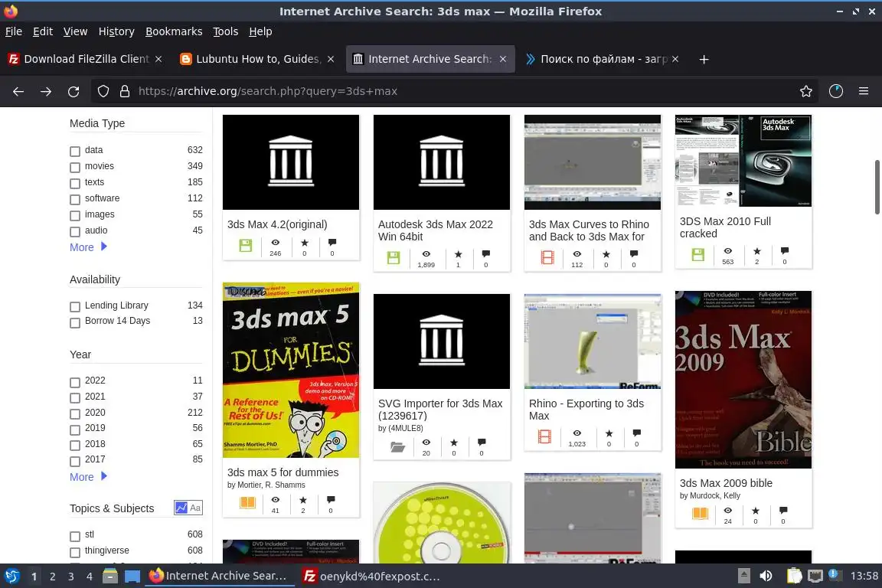Open the 3ds Max 4.2(original) title link
The height and width of the screenshot is (588, 882).
point(277,224)
